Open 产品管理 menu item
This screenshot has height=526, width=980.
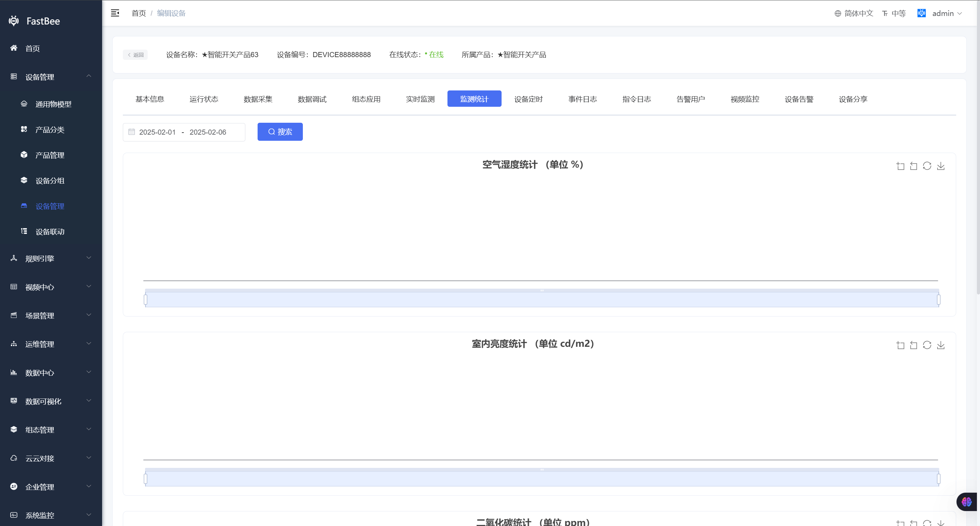[x=51, y=155]
